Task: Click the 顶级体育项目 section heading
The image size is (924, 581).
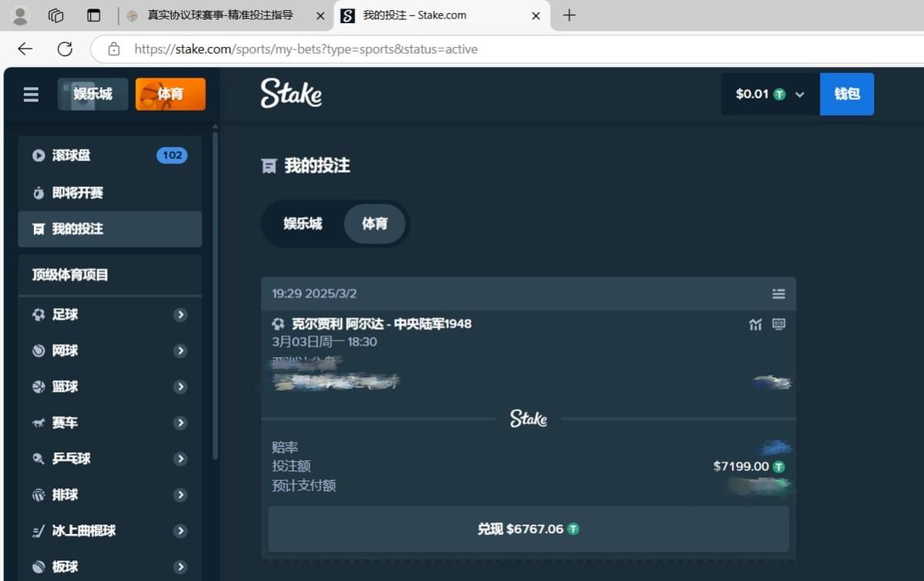Action: pyautogui.click(x=70, y=275)
